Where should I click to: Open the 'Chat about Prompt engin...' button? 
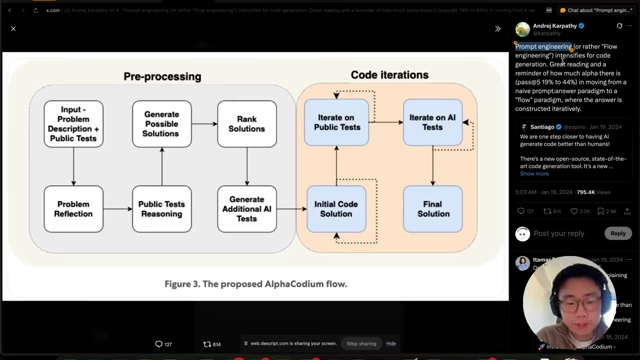click(596, 10)
